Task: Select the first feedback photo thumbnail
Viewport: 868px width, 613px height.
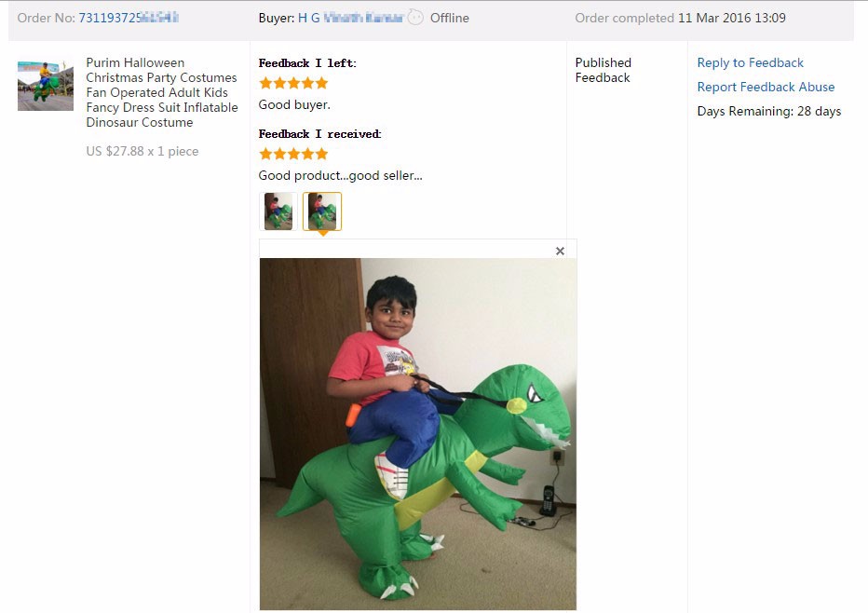Action: pyautogui.click(x=278, y=211)
